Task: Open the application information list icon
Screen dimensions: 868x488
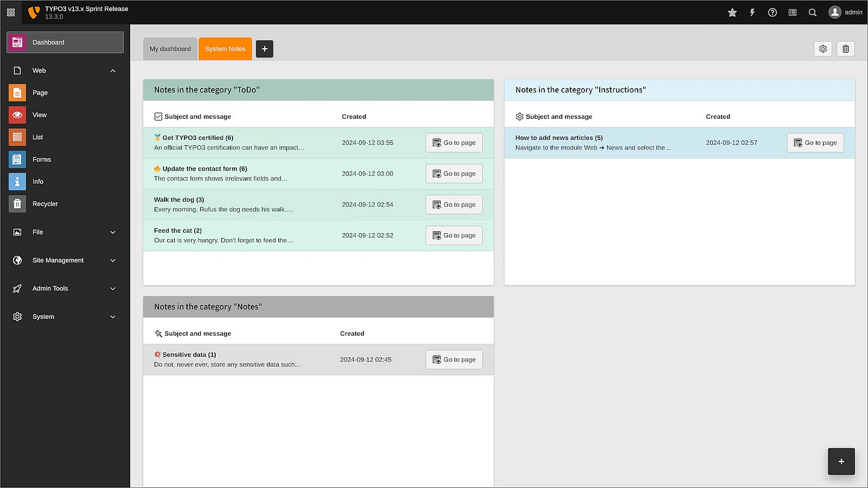Action: tap(793, 13)
